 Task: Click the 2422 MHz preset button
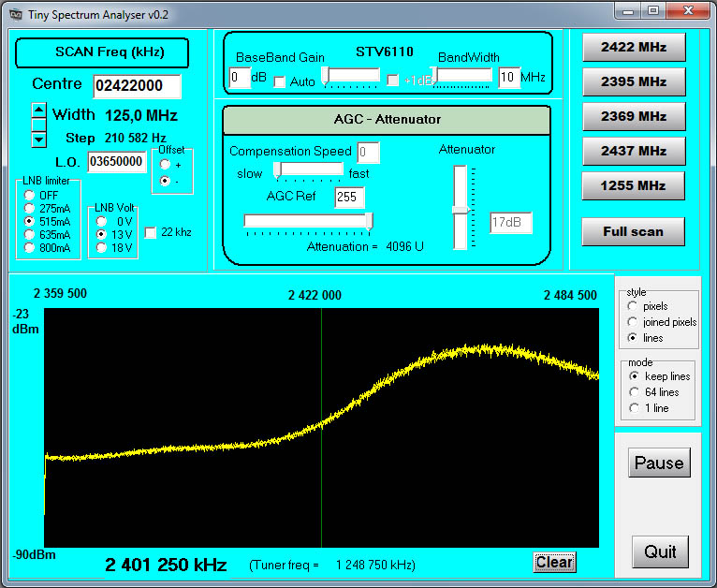pos(633,48)
